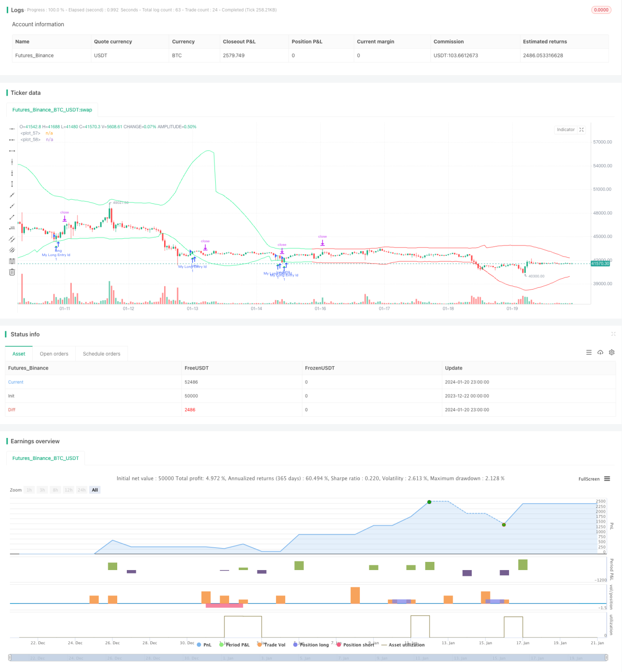Click the Closeout P&L value 2579.749
Image resolution: width=622 pixels, height=672 pixels.
point(233,56)
